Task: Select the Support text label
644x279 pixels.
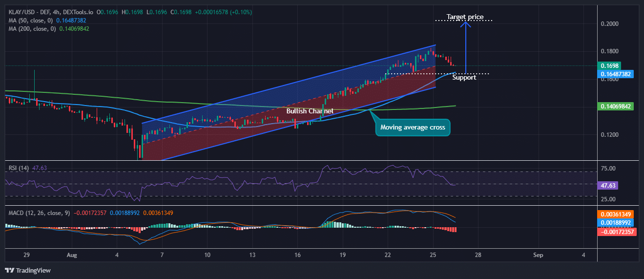Action: (x=464, y=78)
